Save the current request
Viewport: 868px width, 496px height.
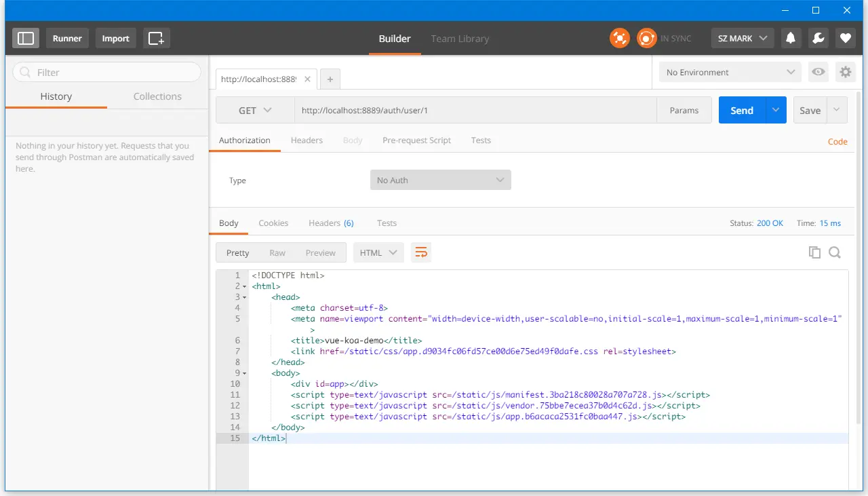[x=810, y=110]
